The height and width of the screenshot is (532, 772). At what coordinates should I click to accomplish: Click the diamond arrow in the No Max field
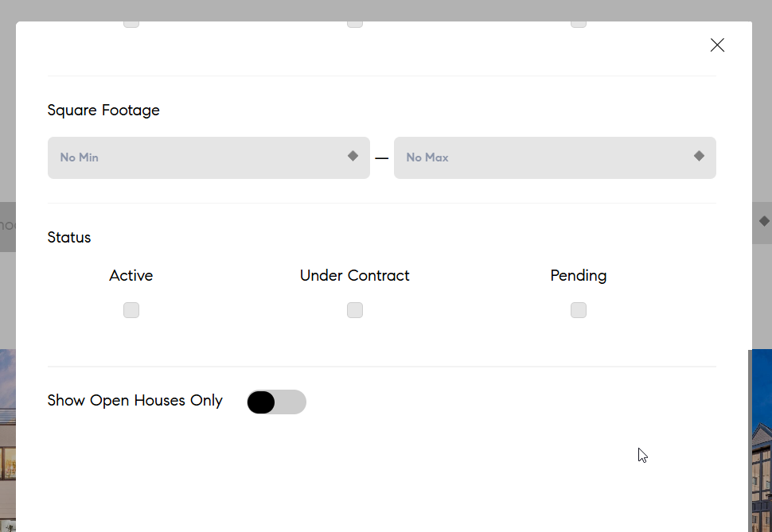(x=699, y=156)
